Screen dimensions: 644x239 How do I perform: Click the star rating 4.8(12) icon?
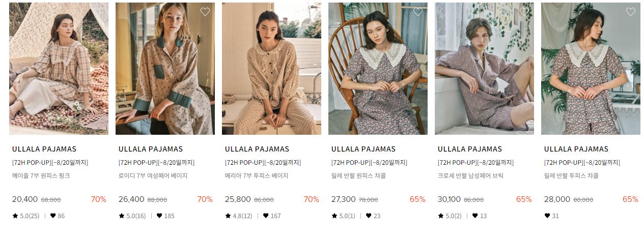(x=228, y=216)
